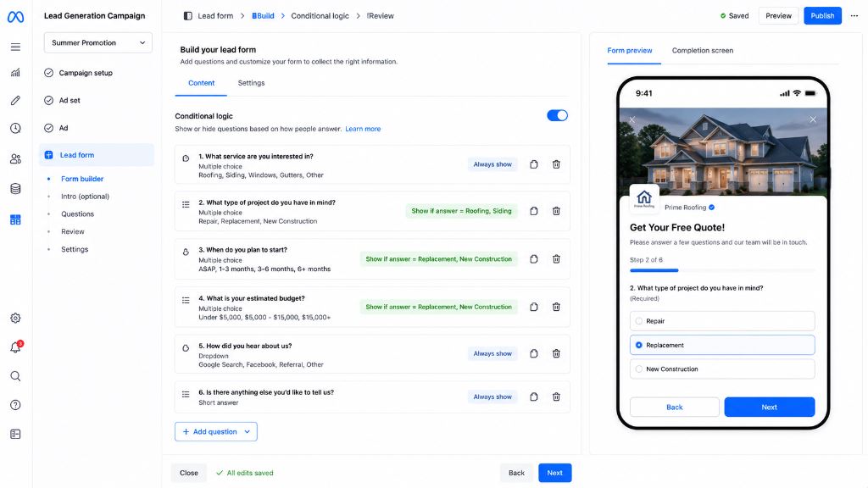Open the settings gear sidebar icon

[x=15, y=319]
